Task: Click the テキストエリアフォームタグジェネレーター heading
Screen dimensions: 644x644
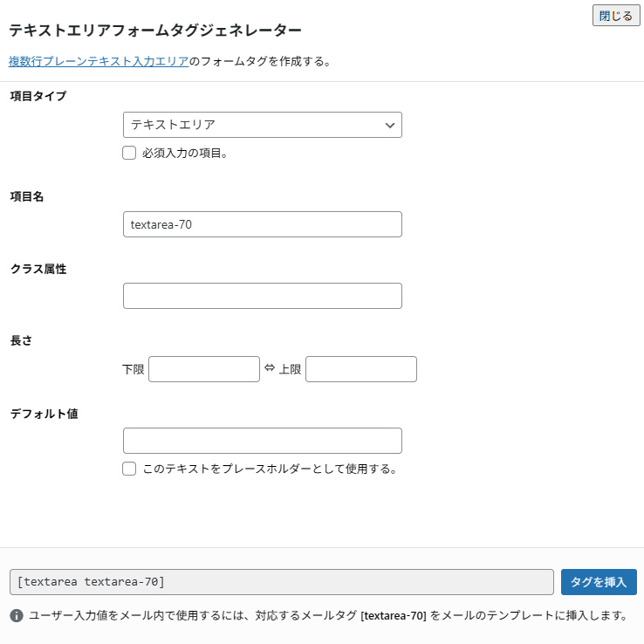Action: 155,30
